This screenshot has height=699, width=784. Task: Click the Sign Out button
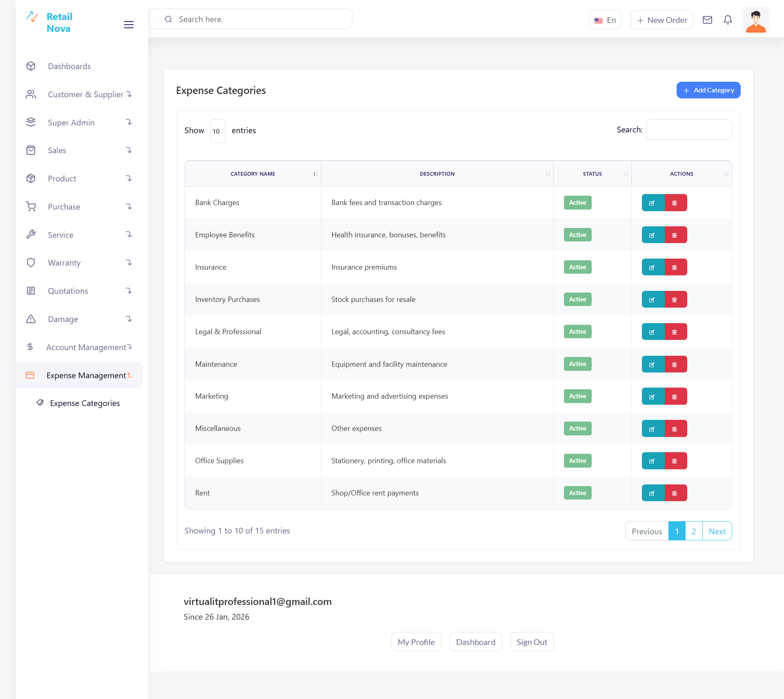[532, 642]
